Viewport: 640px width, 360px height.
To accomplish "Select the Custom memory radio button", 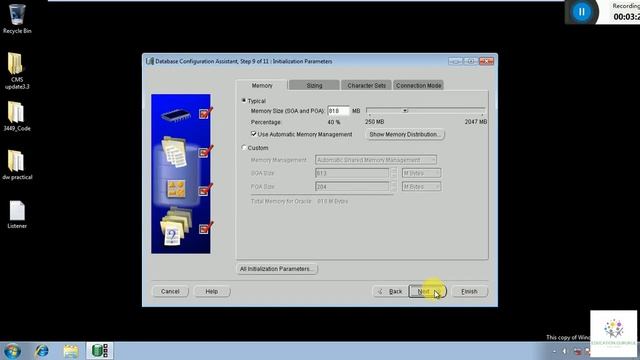I will coord(244,147).
